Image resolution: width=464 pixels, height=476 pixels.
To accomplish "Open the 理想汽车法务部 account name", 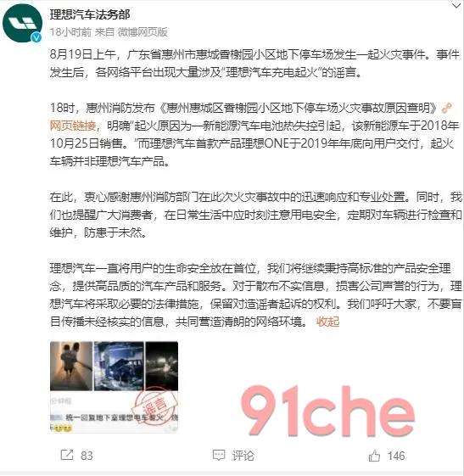I will point(90,14).
